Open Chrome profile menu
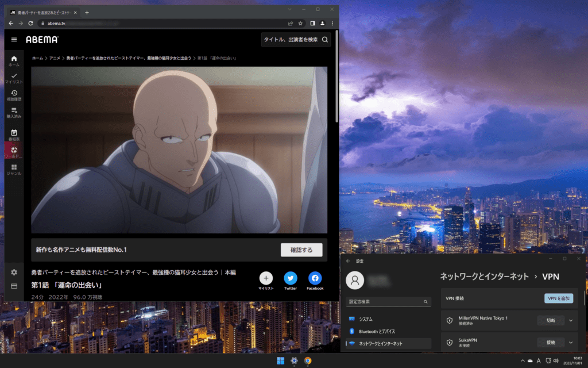The width and height of the screenshot is (588, 368). click(x=322, y=23)
